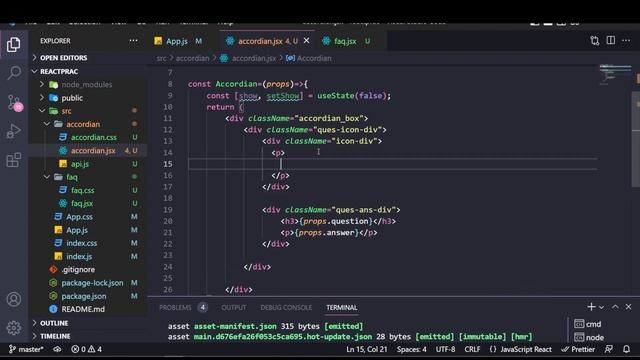Image resolution: width=640 pixels, height=360 pixels.
Task: Open the Accounts menu icon
Action: pos(13,299)
